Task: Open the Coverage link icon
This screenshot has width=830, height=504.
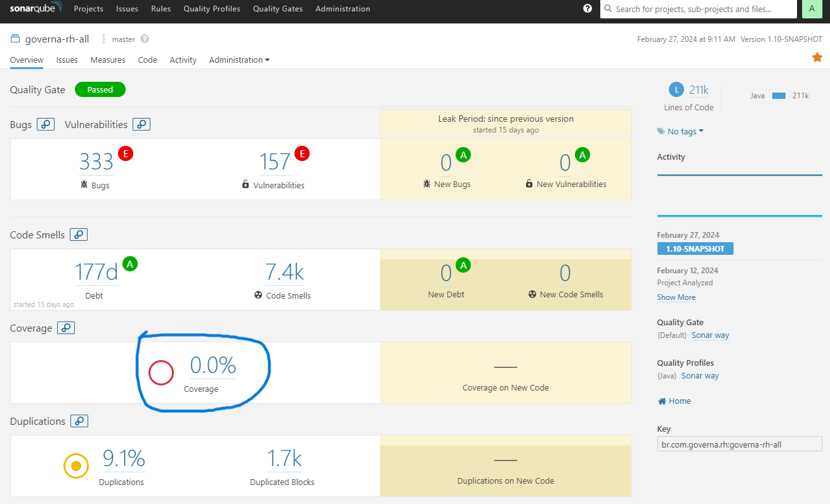Action: [x=66, y=328]
